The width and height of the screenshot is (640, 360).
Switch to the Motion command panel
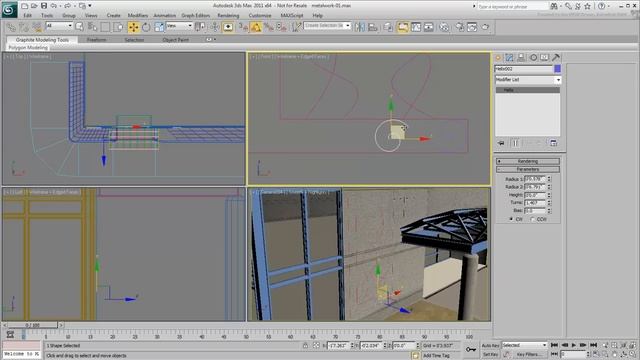click(533, 58)
